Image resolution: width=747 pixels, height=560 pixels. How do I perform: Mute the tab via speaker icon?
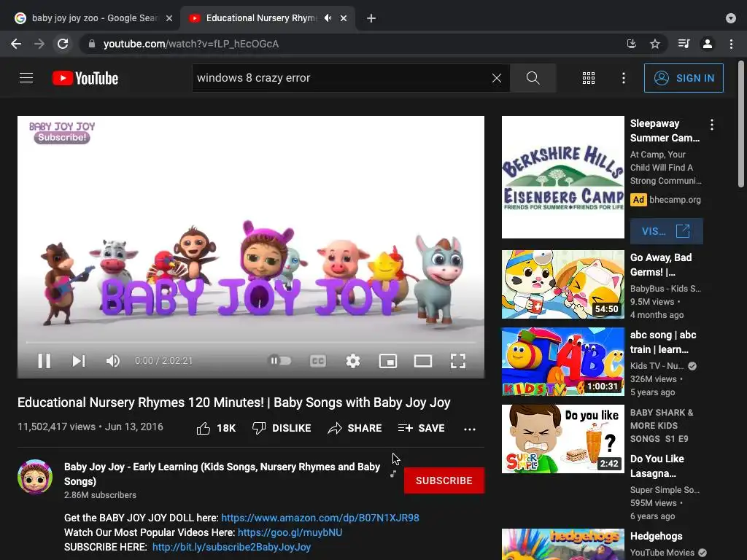pyautogui.click(x=328, y=18)
